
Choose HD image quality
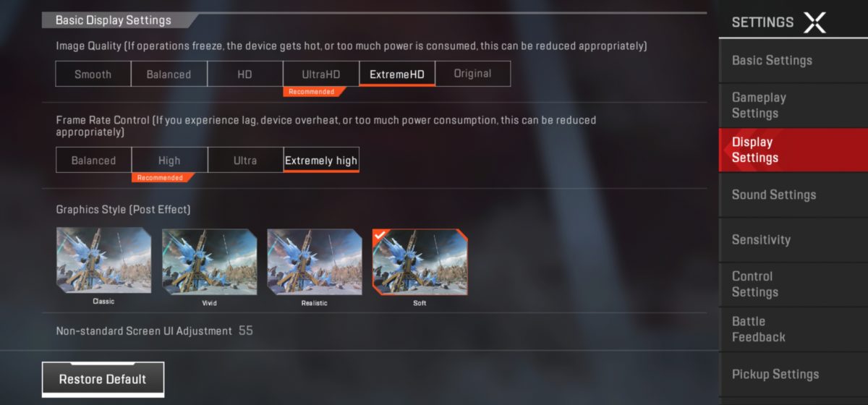coord(245,74)
